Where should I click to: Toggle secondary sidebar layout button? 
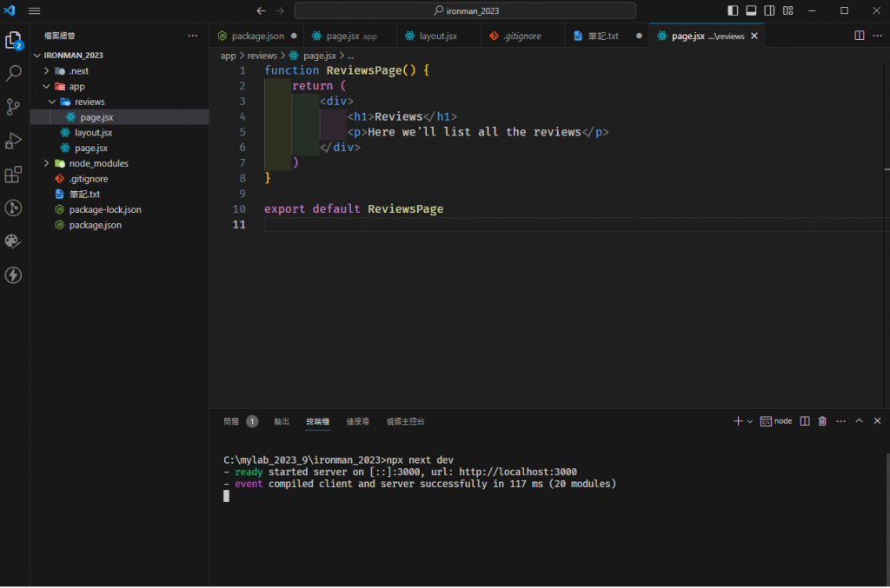[x=769, y=10]
